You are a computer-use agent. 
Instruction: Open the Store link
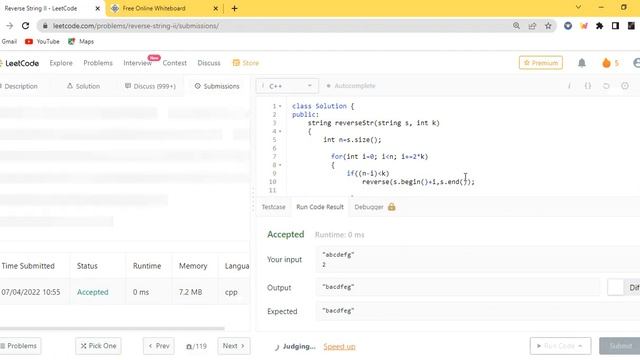pyautogui.click(x=246, y=63)
